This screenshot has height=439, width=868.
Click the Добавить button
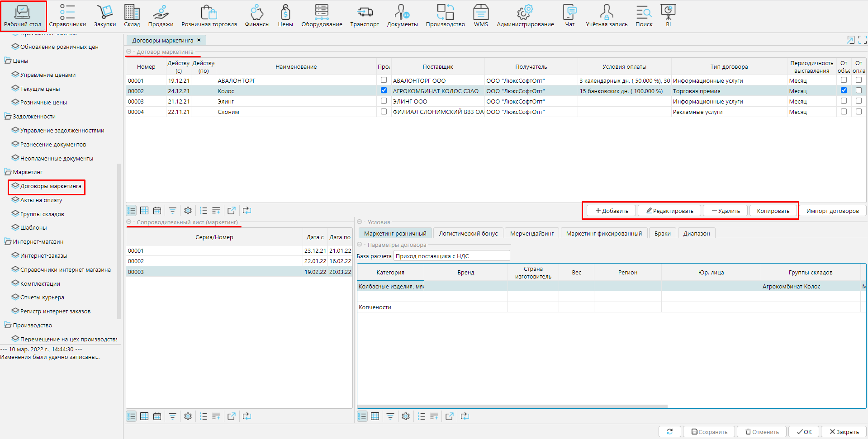[611, 211]
